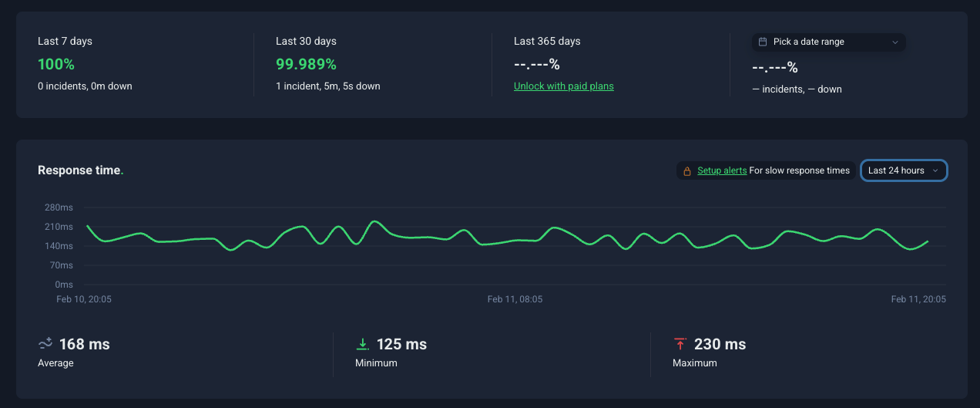980x408 pixels.
Task: Click the Feb 11, 08:05 time axis label
Action: (x=515, y=299)
